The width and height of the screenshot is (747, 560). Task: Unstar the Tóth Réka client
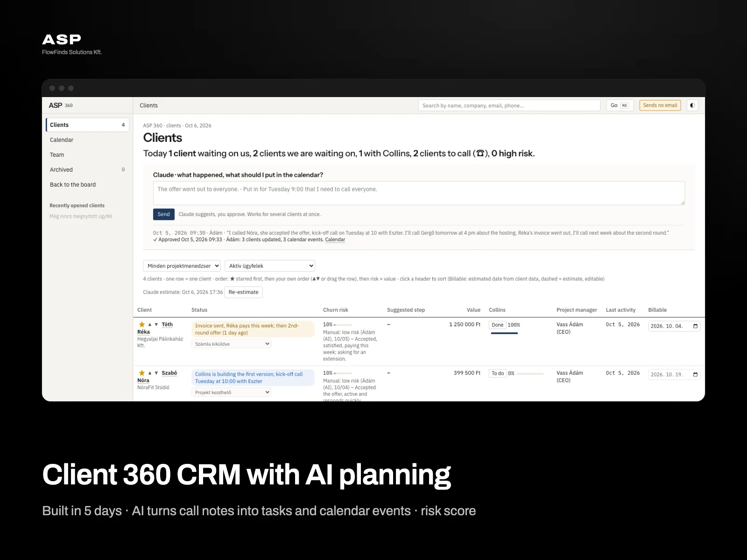click(x=142, y=324)
